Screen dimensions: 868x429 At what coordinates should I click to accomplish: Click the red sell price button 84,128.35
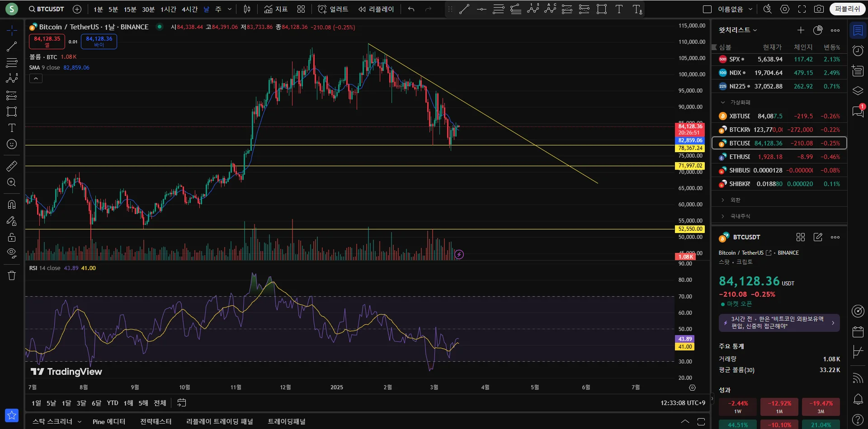pyautogui.click(x=47, y=42)
